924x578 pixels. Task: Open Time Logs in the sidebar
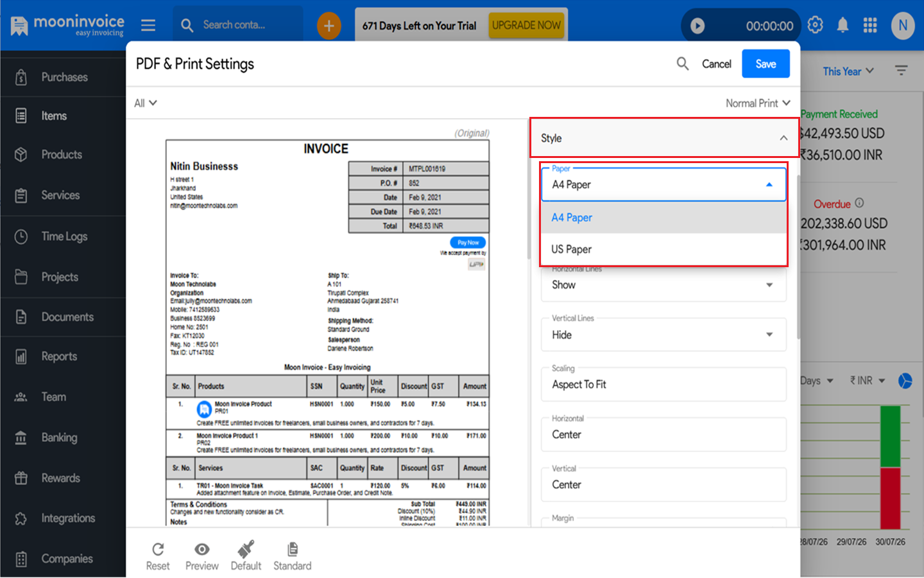63,236
